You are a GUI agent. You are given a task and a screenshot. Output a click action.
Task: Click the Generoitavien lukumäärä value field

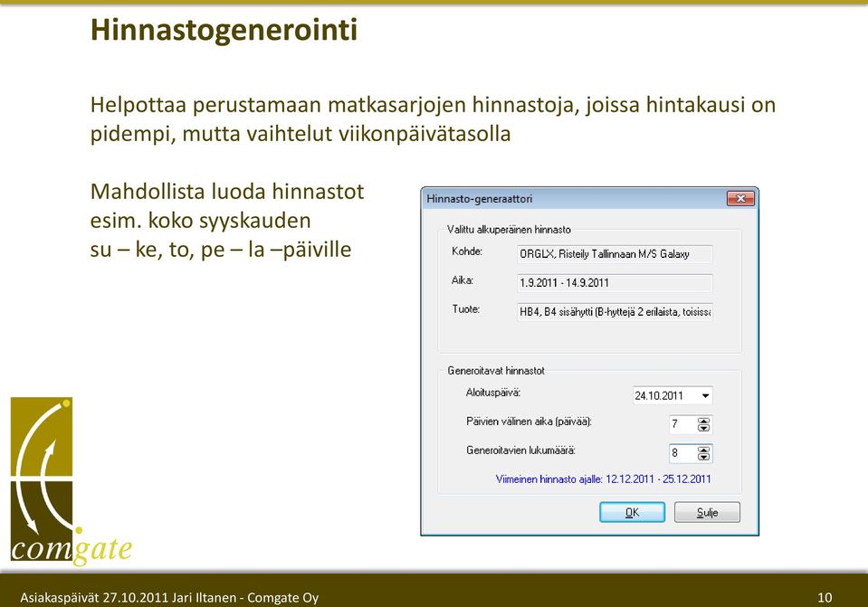(x=683, y=453)
